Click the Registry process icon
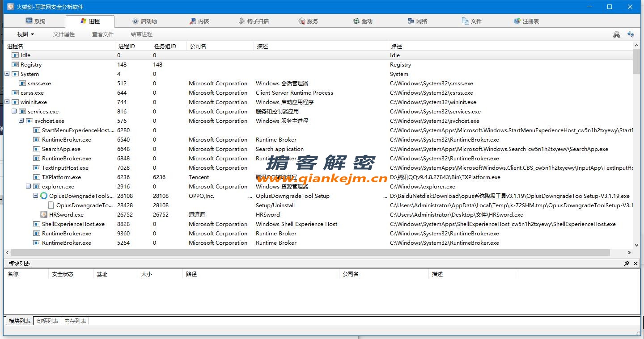The height and width of the screenshot is (339, 644). 15,65
